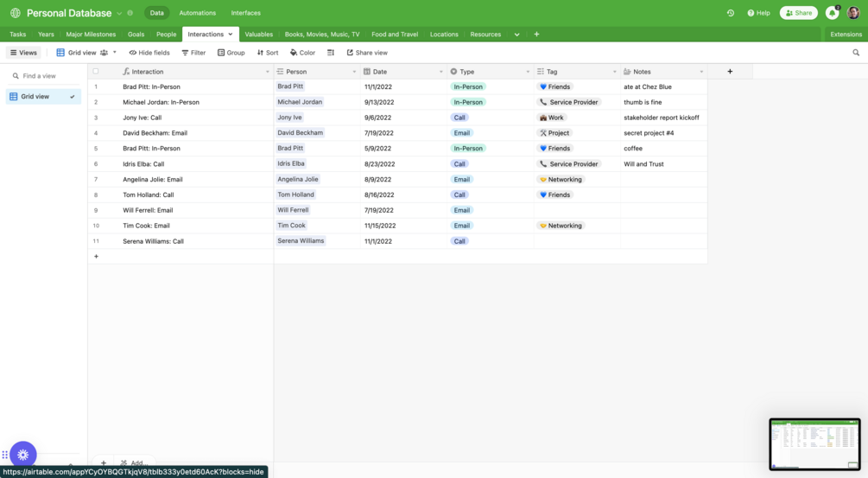Open the Group option
Image resolution: width=868 pixels, height=478 pixels.
click(231, 53)
